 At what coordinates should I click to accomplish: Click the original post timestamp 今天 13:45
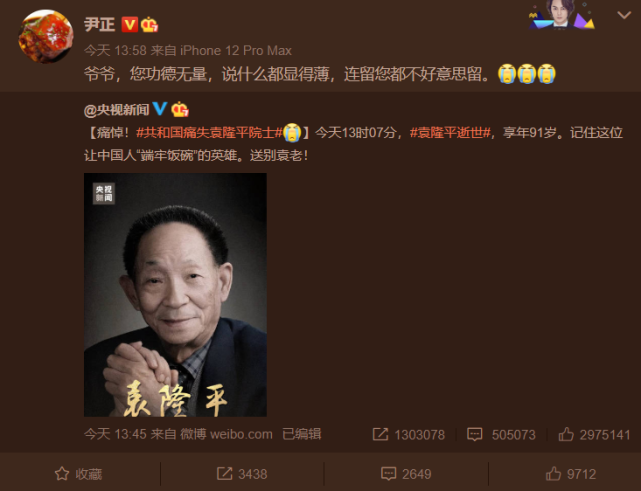pos(115,434)
